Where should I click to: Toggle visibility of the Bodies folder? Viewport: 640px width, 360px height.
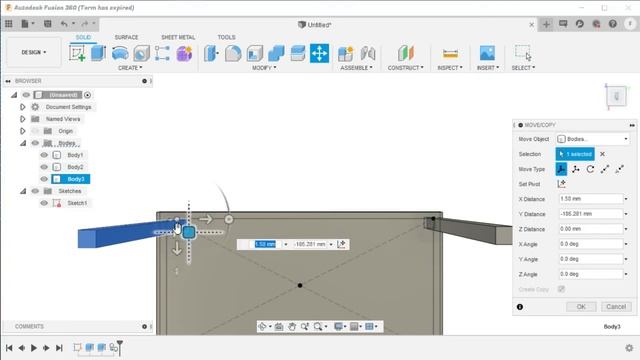35,143
